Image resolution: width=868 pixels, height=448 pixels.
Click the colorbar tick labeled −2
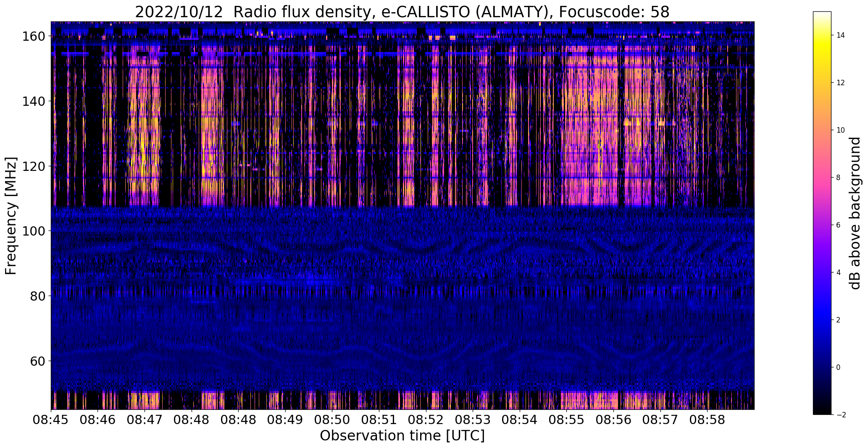841,415
